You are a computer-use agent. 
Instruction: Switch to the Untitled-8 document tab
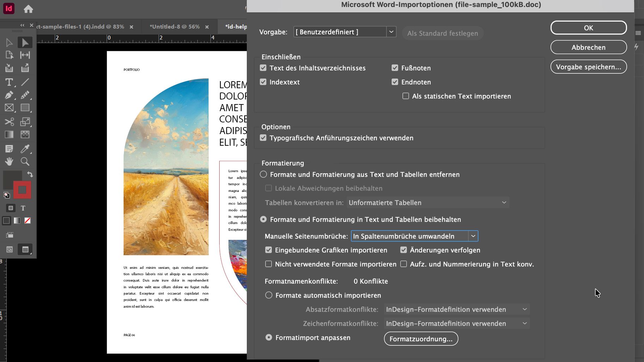[174, 26]
